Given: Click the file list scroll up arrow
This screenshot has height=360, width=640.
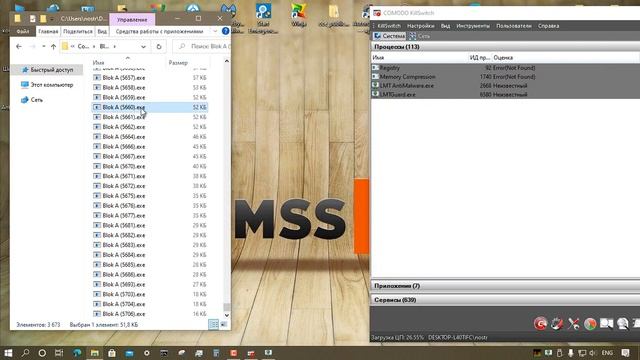Looking at the screenshot, I should pyautogui.click(x=227, y=61).
